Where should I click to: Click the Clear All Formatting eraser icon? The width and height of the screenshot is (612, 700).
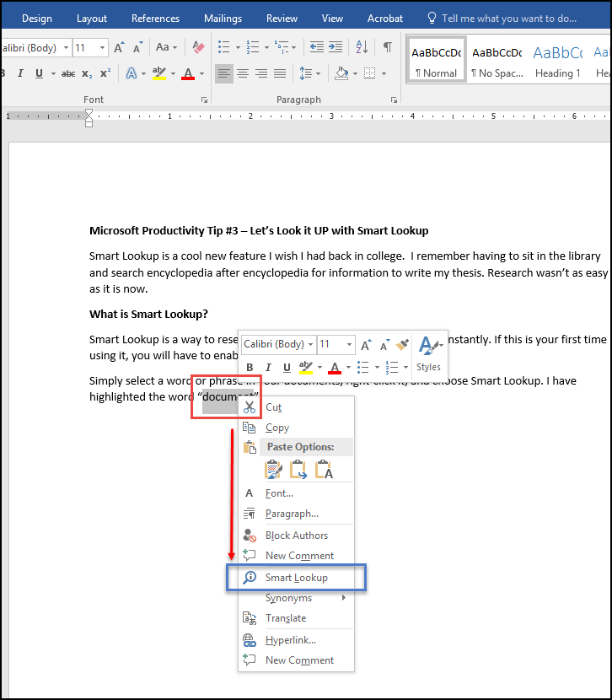point(198,47)
